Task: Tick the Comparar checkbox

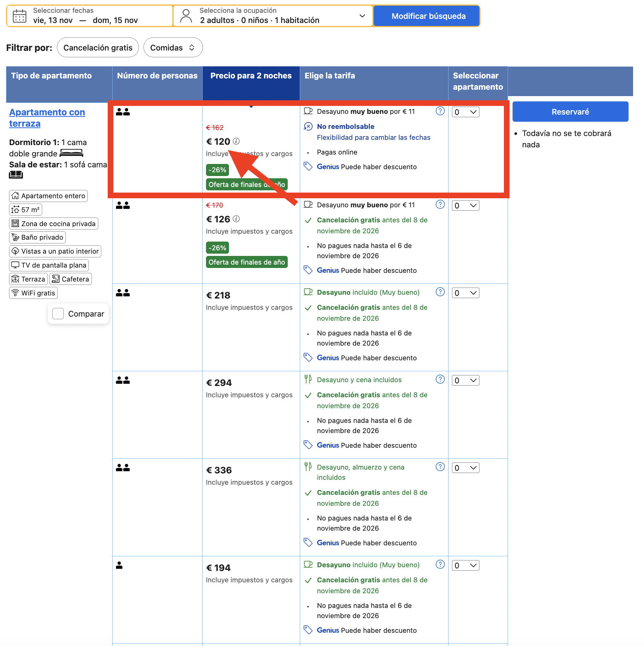Action: (x=58, y=314)
